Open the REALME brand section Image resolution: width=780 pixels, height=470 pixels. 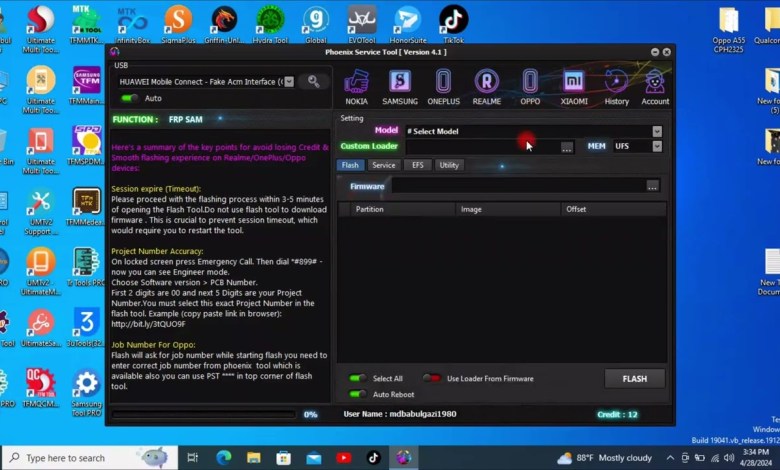[x=486, y=85]
